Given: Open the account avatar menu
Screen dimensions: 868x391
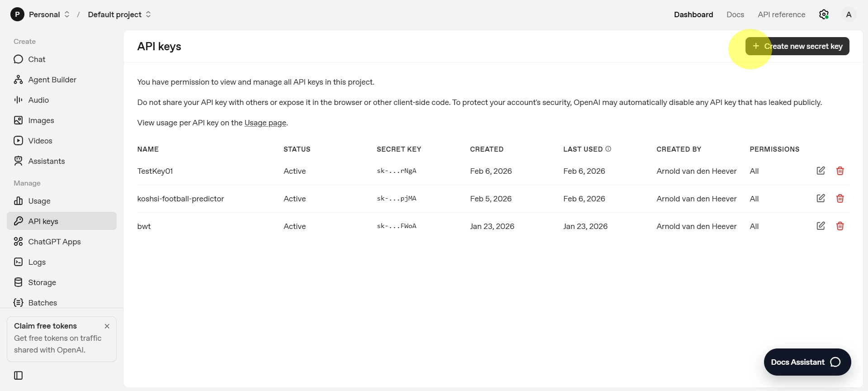Looking at the screenshot, I should pyautogui.click(x=849, y=14).
